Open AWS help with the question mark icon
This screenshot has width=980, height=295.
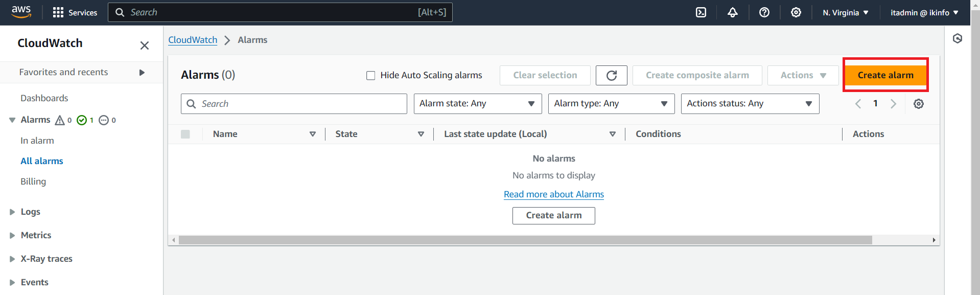point(764,12)
